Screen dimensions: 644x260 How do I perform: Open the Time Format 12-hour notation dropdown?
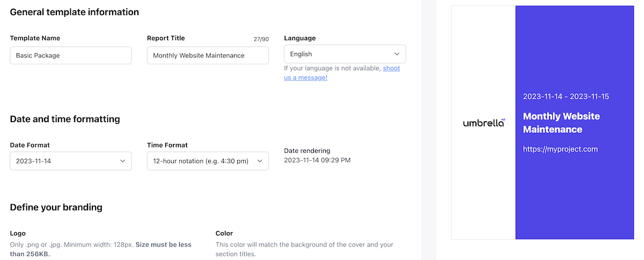click(x=208, y=161)
